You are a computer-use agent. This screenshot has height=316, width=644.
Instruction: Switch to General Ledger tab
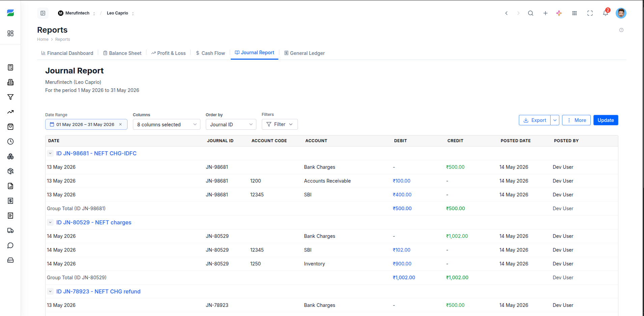click(x=305, y=53)
